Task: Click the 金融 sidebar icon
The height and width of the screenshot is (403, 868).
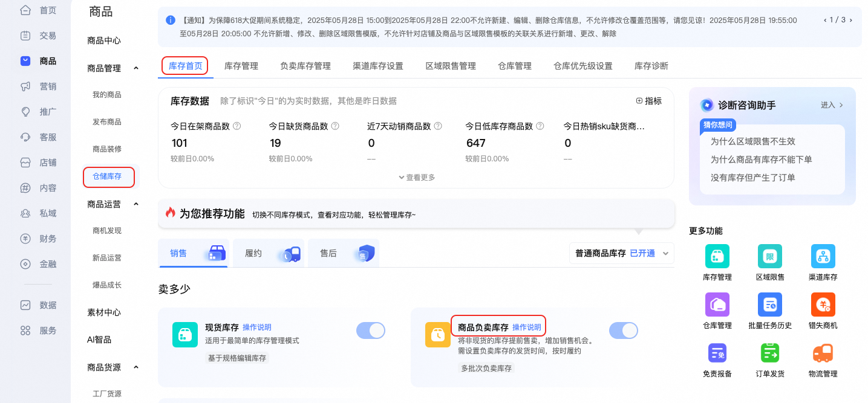Action: (x=25, y=264)
